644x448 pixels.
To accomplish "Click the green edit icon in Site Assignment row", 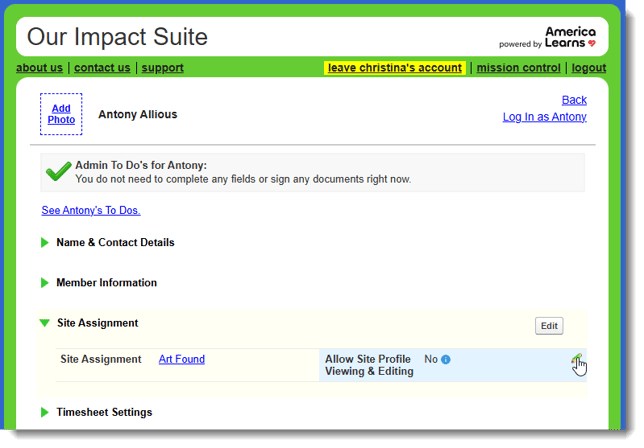I will 577,360.
